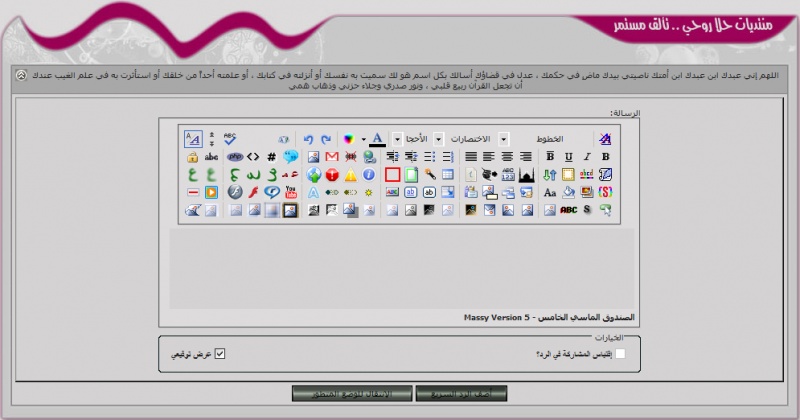
Task: Insert email link with Gmail icon
Action: (332, 157)
